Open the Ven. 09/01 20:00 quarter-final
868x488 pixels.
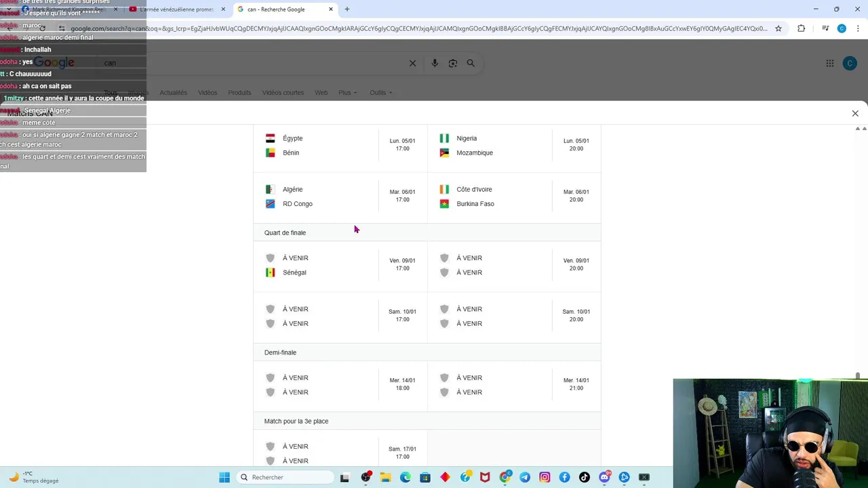point(514,265)
